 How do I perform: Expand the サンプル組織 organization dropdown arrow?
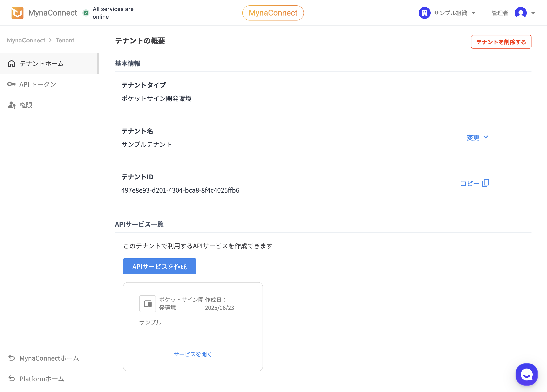(x=473, y=13)
